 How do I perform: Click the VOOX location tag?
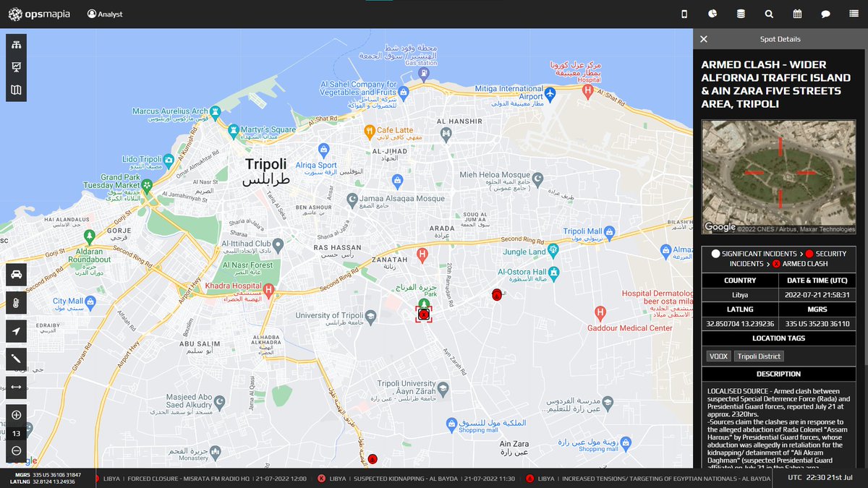718,356
